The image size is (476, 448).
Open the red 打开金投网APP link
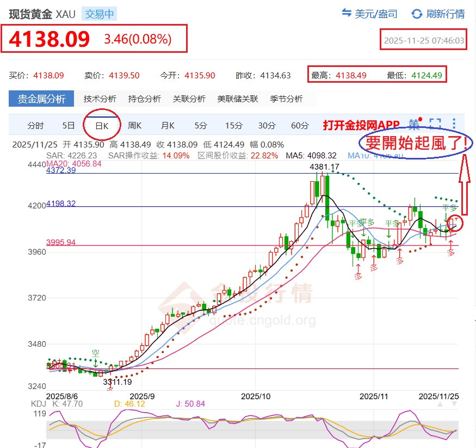point(359,124)
